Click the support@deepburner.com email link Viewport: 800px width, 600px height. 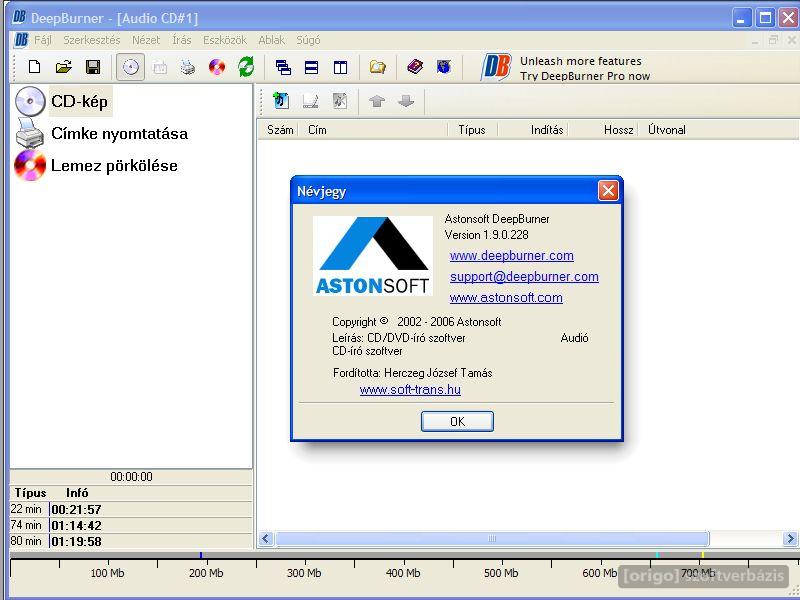(x=524, y=277)
